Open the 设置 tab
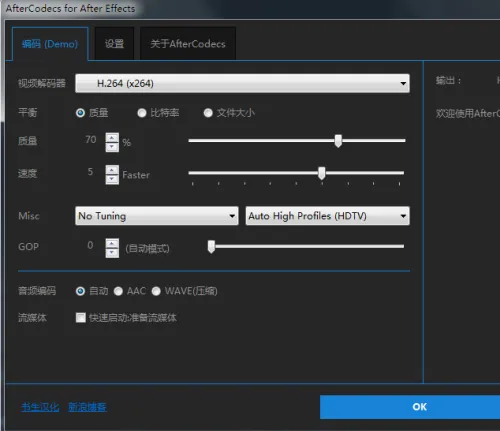 tap(114, 44)
